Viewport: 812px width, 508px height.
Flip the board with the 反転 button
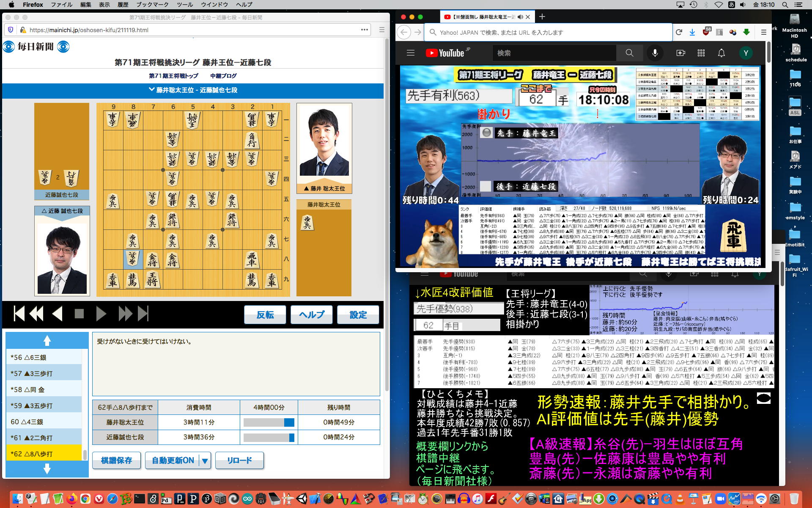pyautogui.click(x=265, y=315)
